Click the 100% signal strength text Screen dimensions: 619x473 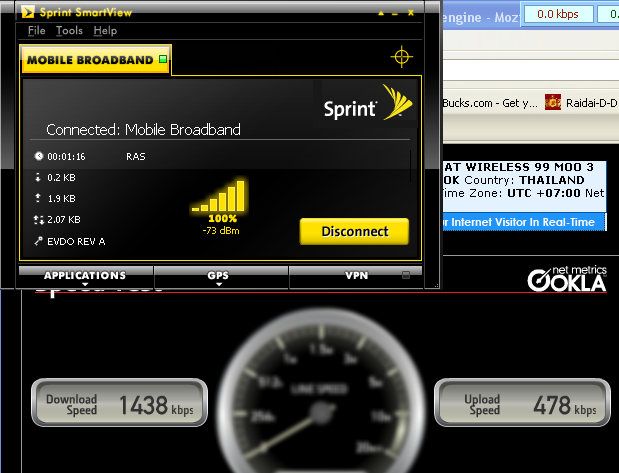(222, 218)
